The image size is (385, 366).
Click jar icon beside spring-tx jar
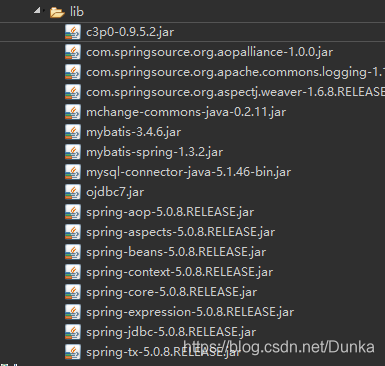pos(73,352)
